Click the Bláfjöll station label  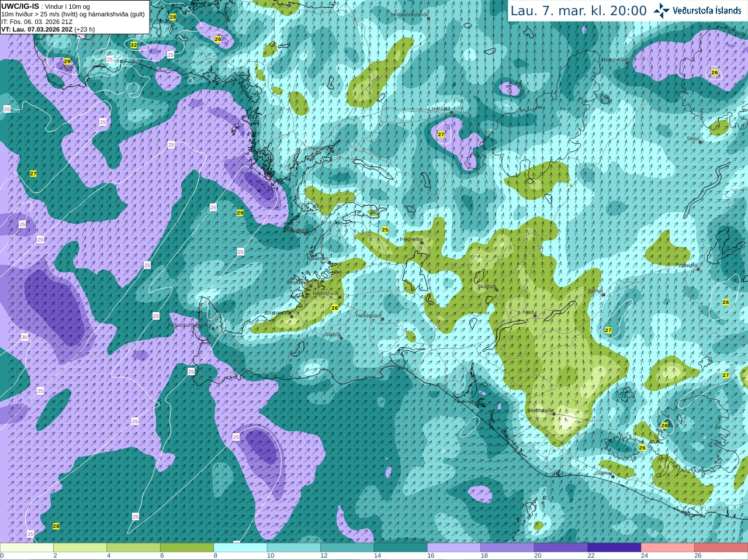(x=332, y=335)
